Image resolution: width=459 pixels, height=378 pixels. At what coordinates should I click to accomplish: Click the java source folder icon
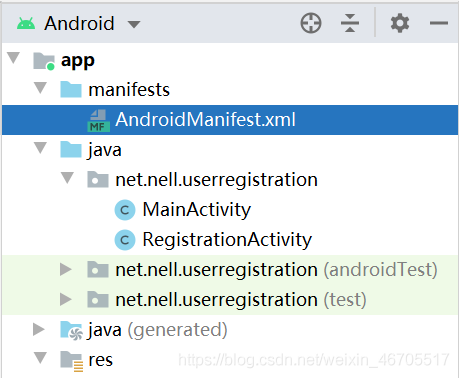71,149
